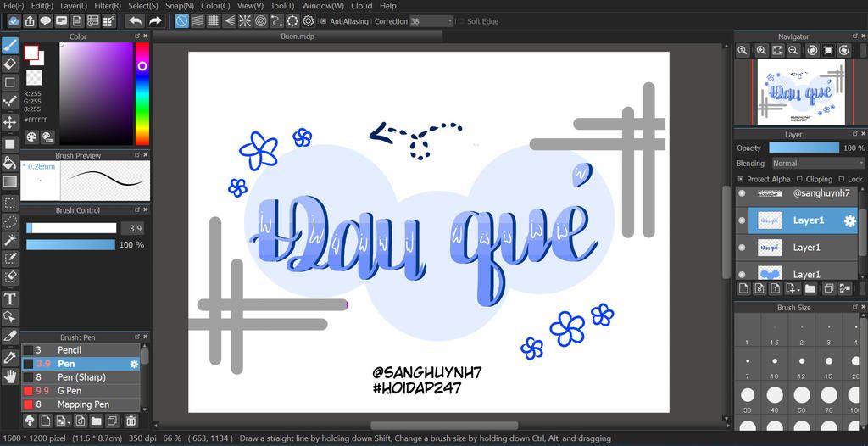868x446 pixels.
Task: Click the Undo arrow in the toolbar
Action: click(135, 21)
